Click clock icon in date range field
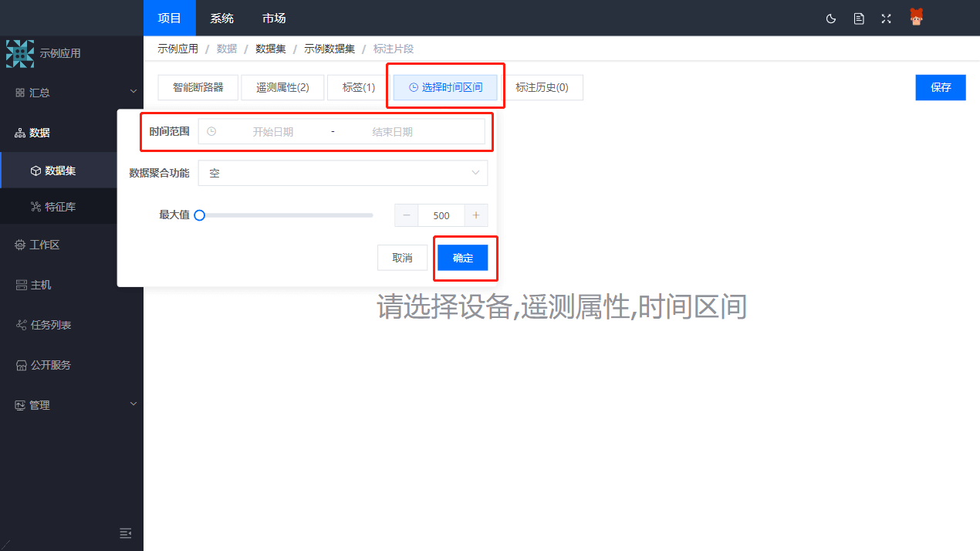 click(x=211, y=131)
